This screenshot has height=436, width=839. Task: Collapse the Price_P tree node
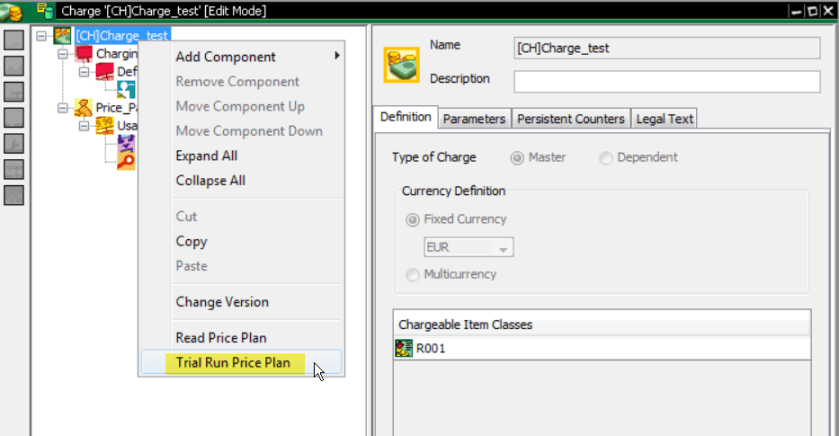click(63, 108)
